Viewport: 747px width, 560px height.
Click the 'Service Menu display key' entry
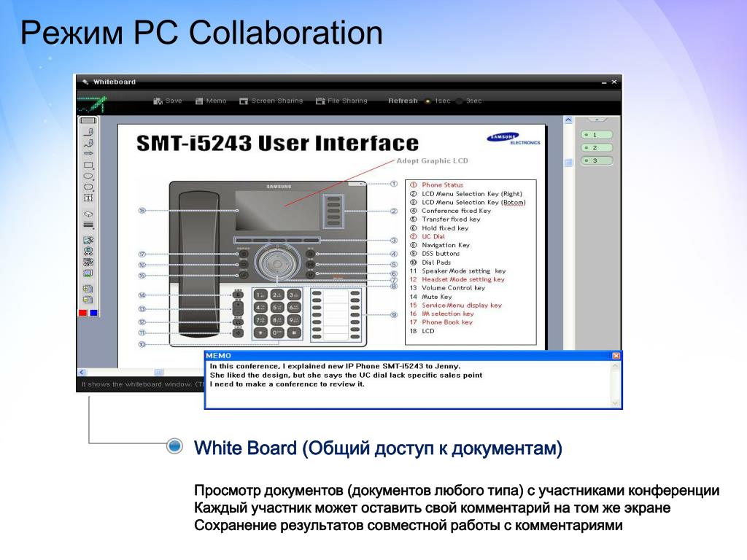click(461, 306)
